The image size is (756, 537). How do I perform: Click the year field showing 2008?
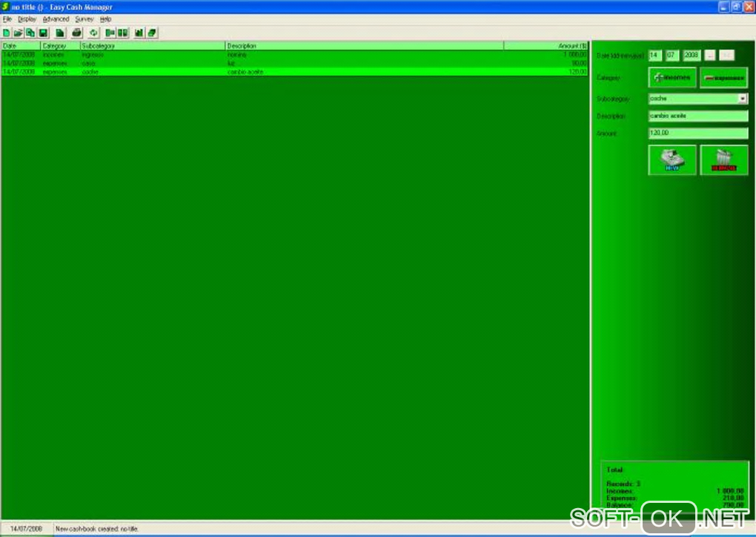tap(692, 55)
